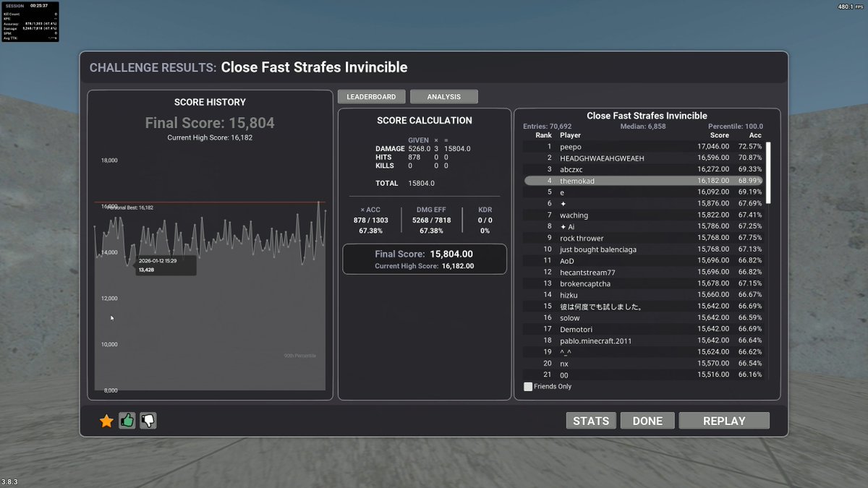Image resolution: width=868 pixels, height=488 pixels.
Task: Click the Current High Score: 16,182 text
Action: (x=210, y=137)
